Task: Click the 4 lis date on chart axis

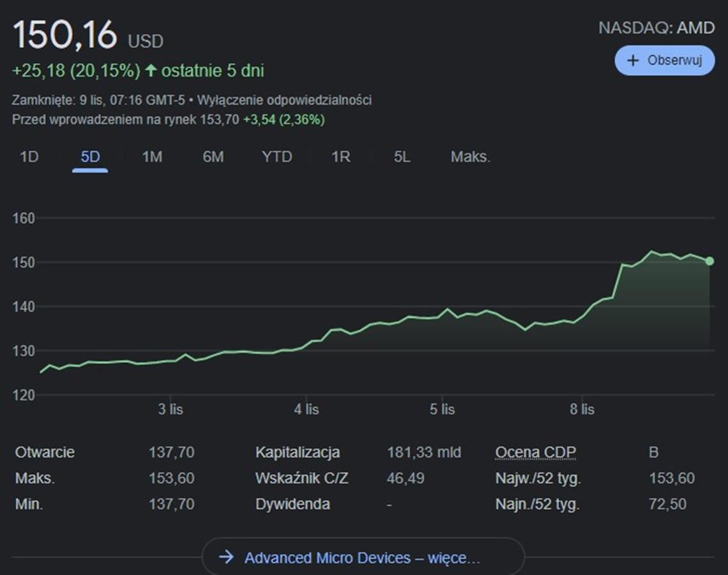Action: 307,410
